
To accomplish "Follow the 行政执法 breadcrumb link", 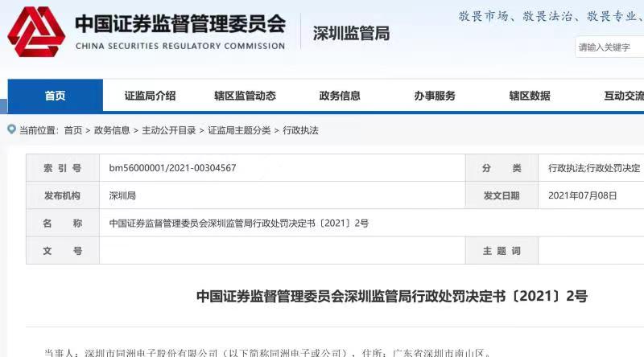I will [300, 130].
